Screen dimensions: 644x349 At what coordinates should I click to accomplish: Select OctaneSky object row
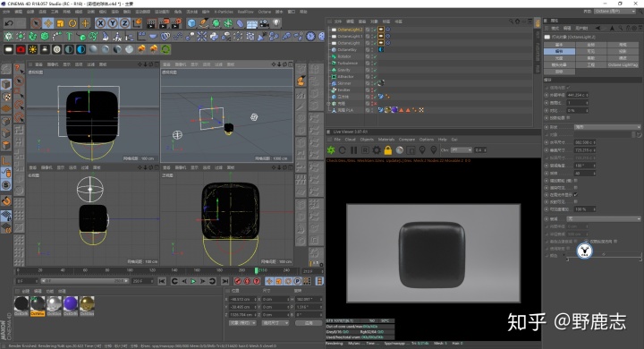click(x=347, y=50)
